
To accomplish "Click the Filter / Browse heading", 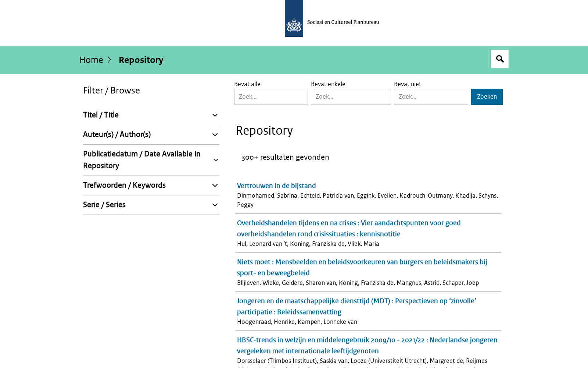I will 111,91.
